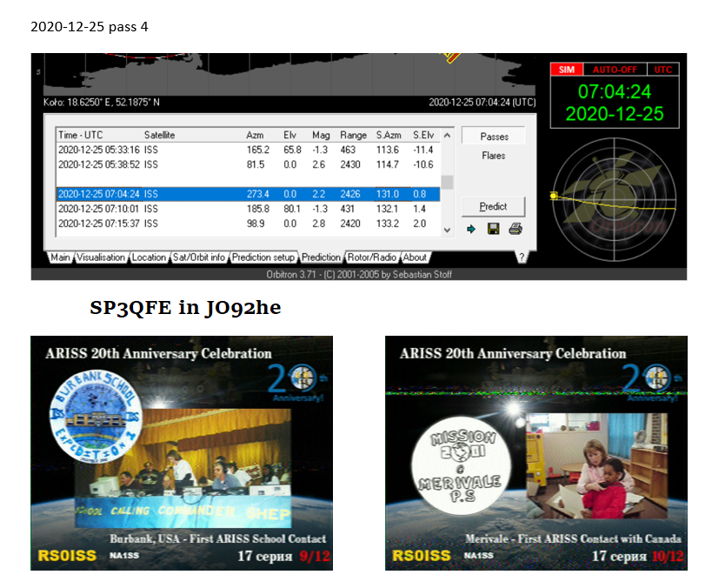Open the Main tab

pos(60,257)
